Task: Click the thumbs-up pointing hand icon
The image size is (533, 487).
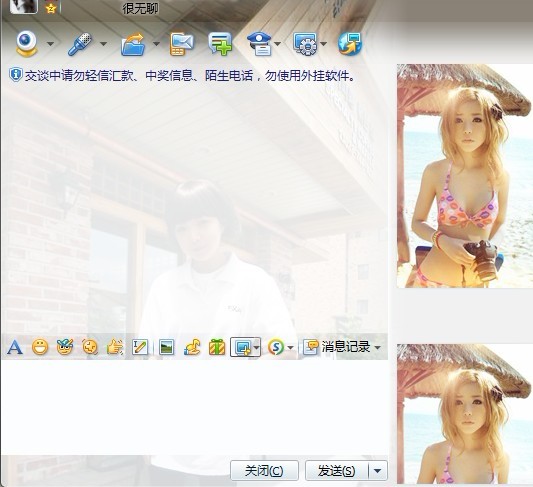Action: tap(115, 347)
